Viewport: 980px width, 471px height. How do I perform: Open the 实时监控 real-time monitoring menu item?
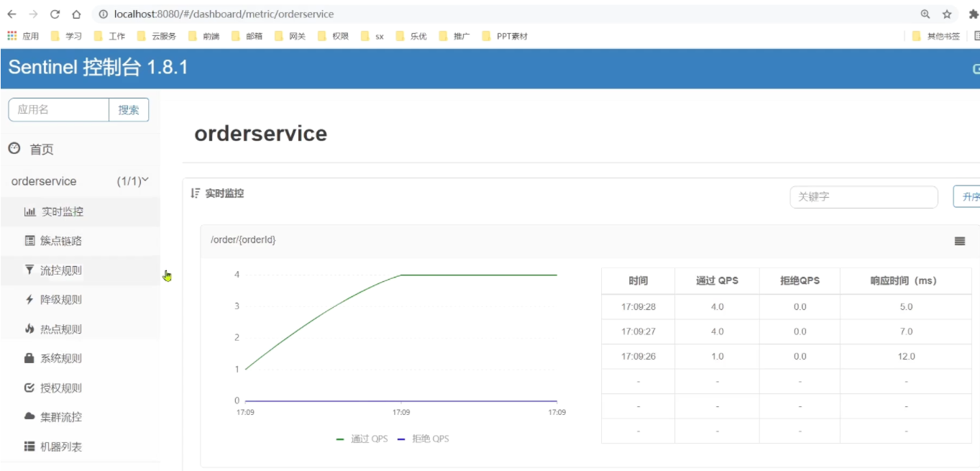pos(62,212)
